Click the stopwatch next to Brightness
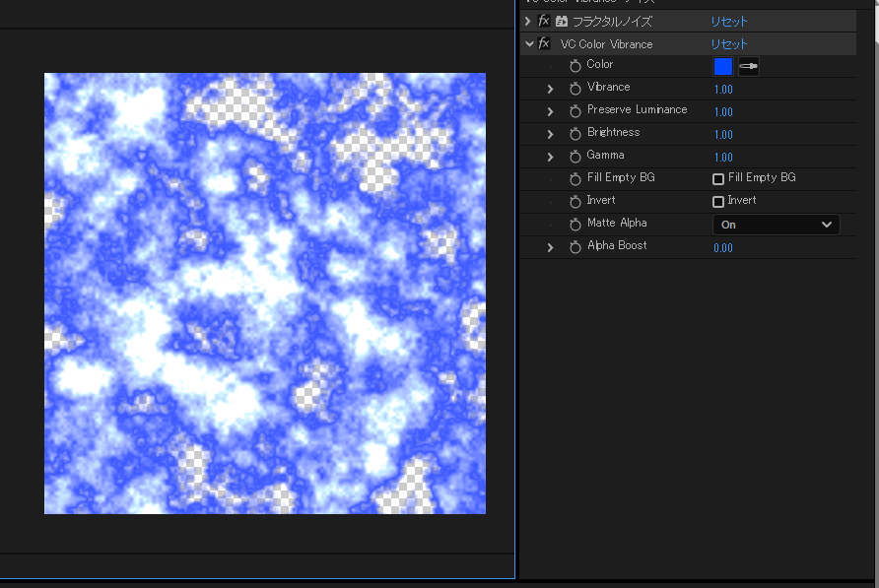Viewport: 879px width, 588px height. pos(575,134)
